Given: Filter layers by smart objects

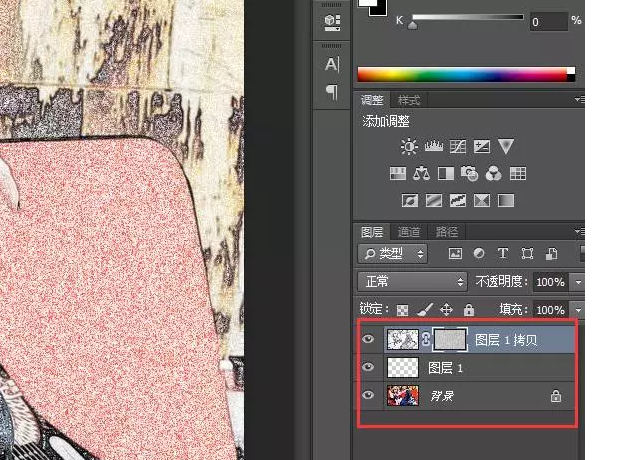Looking at the screenshot, I should pos(551,254).
